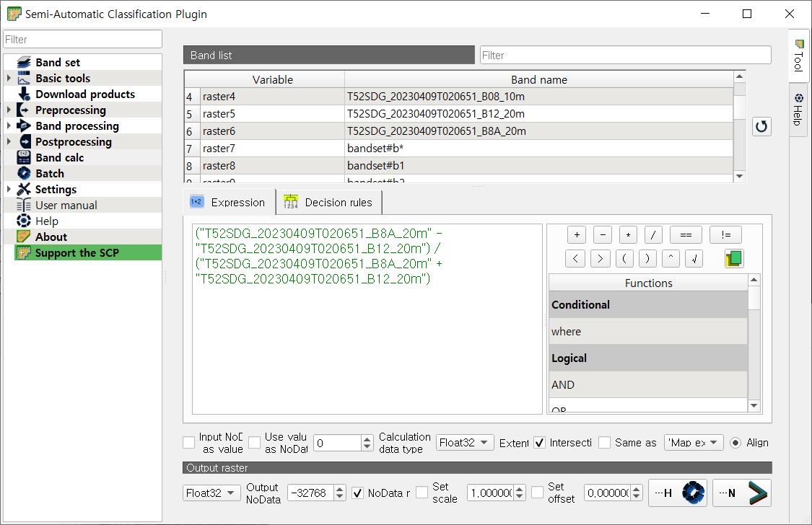Uncheck NoData mask checkbox

[357, 493]
